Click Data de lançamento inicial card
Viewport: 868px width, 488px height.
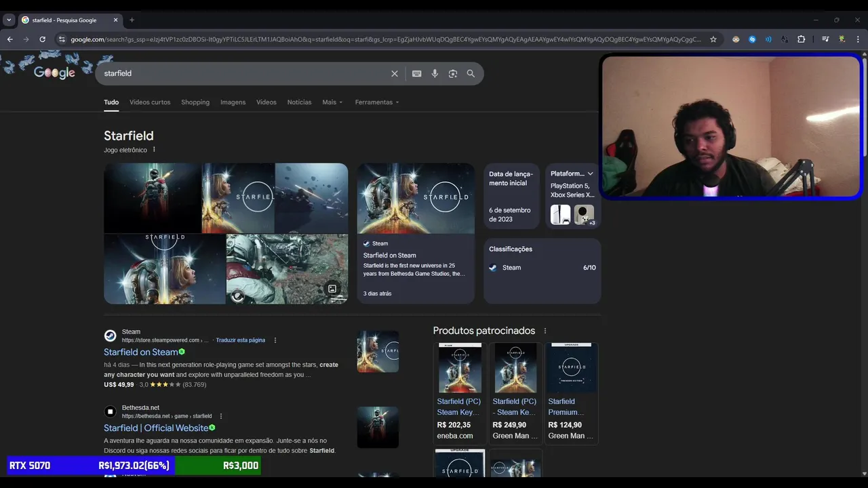pyautogui.click(x=511, y=196)
